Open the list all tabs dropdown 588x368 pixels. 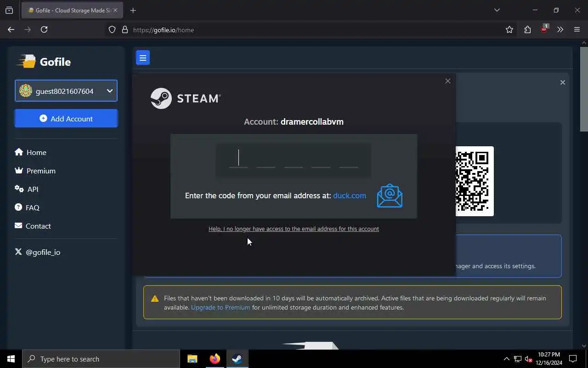[497, 10]
